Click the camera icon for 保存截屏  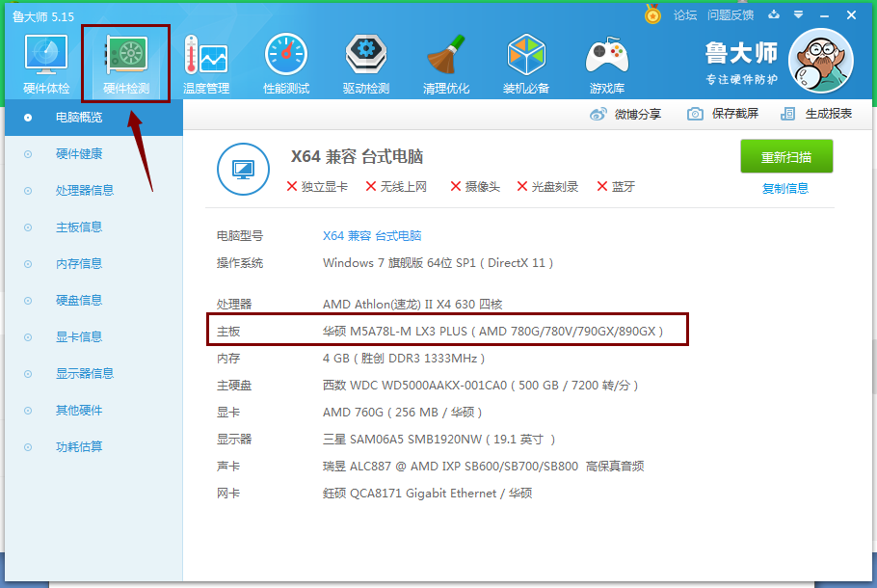tap(695, 114)
